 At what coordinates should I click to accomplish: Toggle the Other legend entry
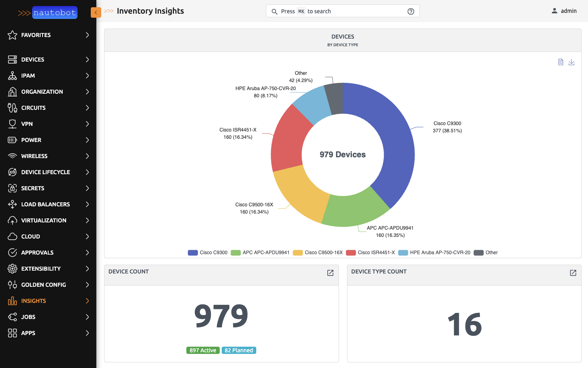(x=486, y=252)
